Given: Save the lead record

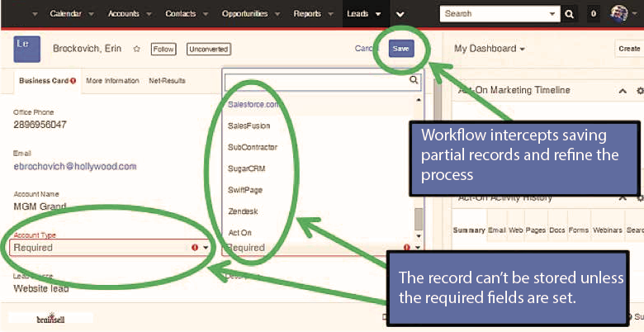Looking at the screenshot, I should (401, 49).
